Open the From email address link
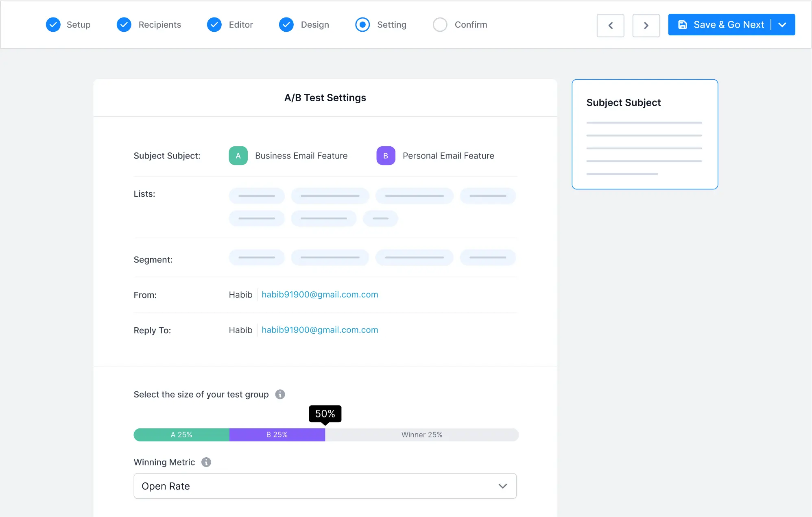 320,295
